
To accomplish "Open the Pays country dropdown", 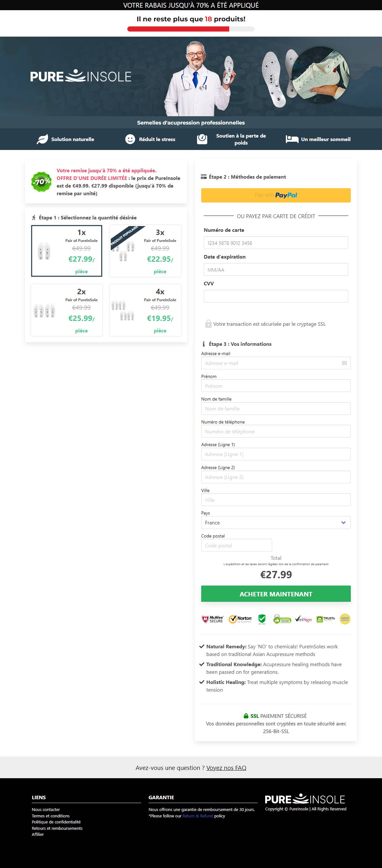I will [276, 523].
